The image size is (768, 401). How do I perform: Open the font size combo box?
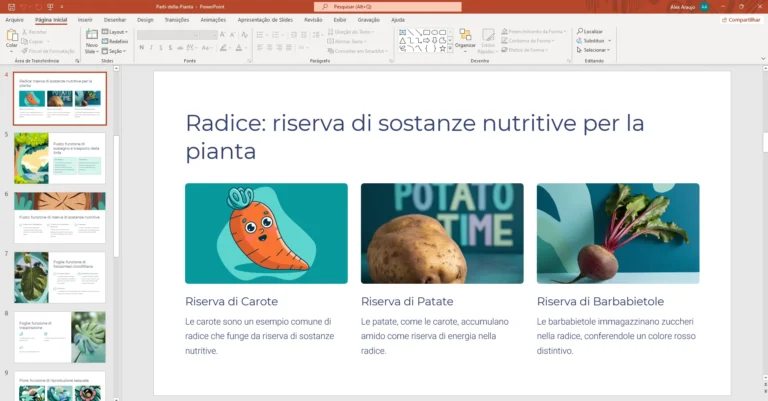click(208, 35)
